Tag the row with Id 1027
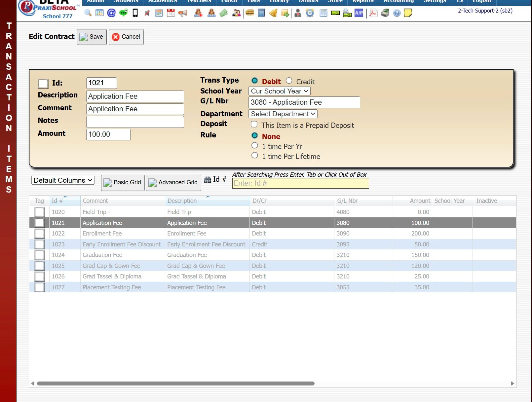Screen dimensions: 532x402 [40, 287]
